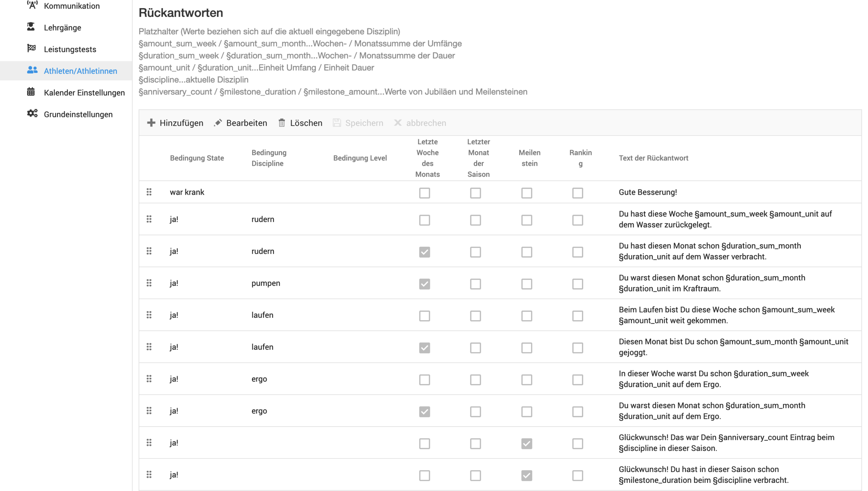This screenshot has width=868, height=491.
Task: Uncheck 'Letzte Woche' in pumpen row
Action: coord(425,284)
